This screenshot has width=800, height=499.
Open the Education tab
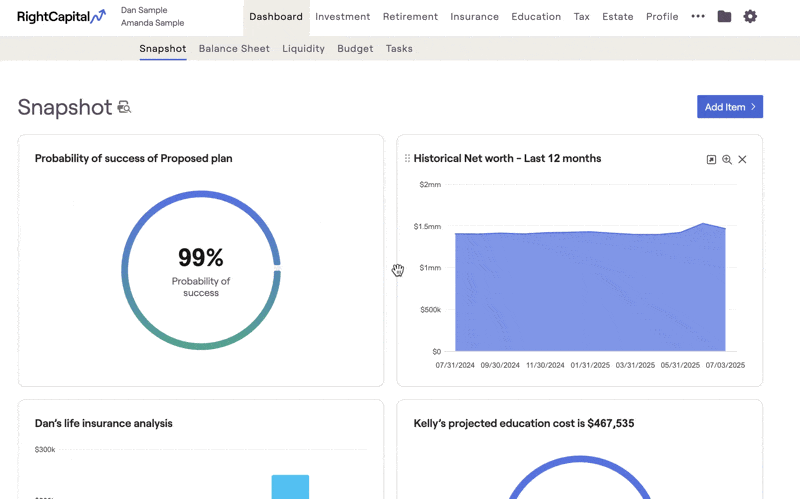536,17
